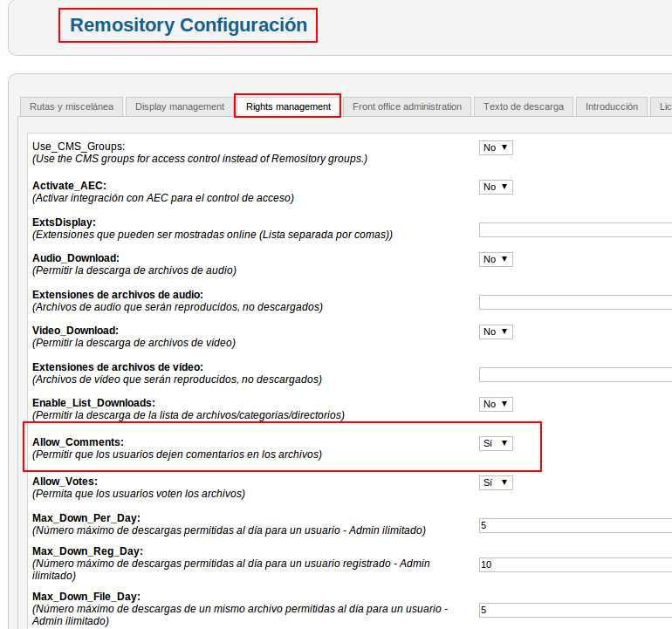
Task: Click the Allow_Votes label
Action: pos(65,482)
